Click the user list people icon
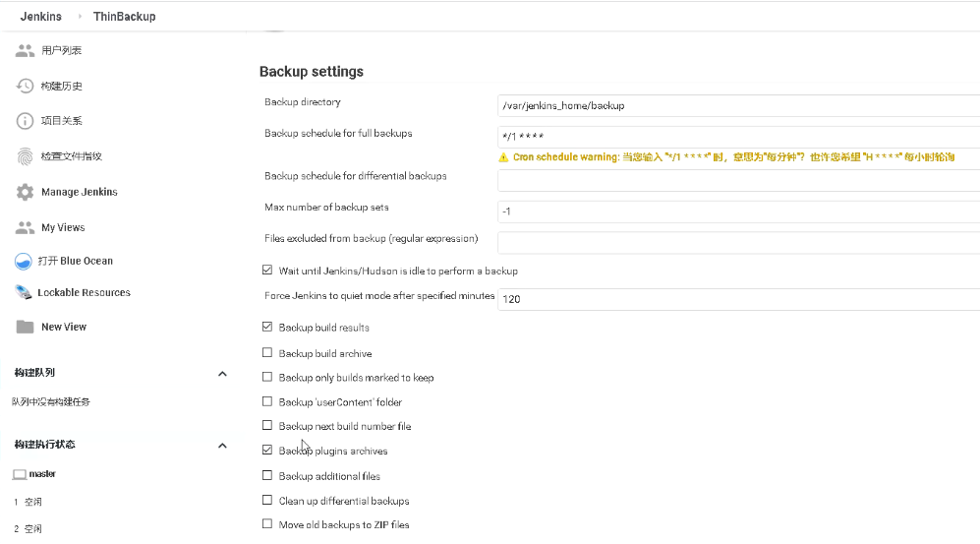Image resolution: width=980 pixels, height=544 pixels. (x=26, y=50)
